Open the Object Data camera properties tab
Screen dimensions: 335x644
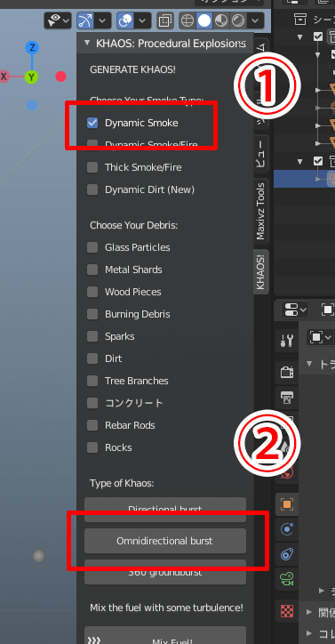tap(287, 579)
